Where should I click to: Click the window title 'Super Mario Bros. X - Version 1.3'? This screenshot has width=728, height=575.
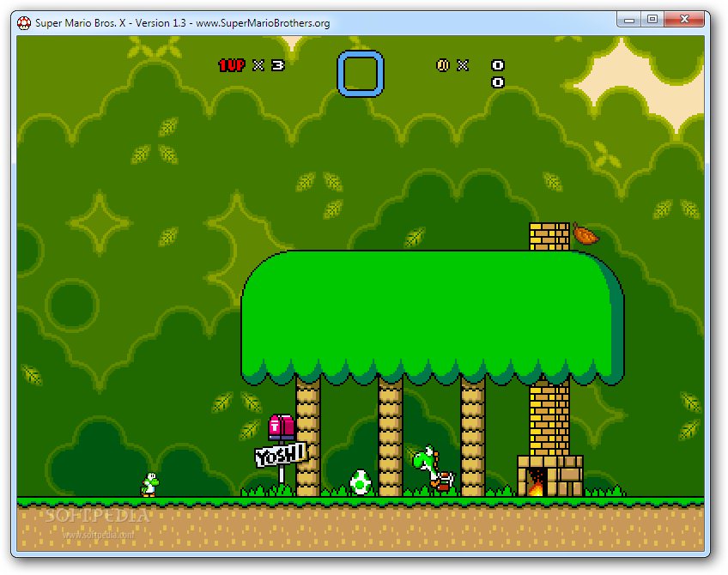pyautogui.click(x=111, y=22)
